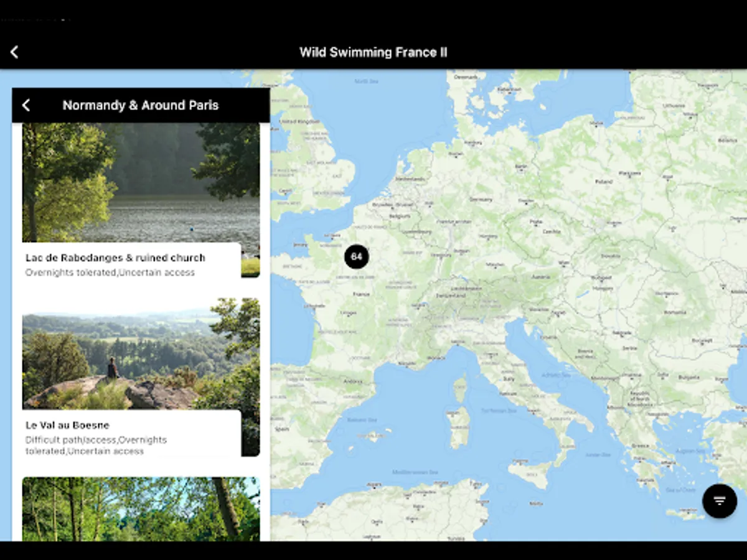Go back using the top bar arrow
Image resolution: width=747 pixels, height=560 pixels.
[14, 52]
